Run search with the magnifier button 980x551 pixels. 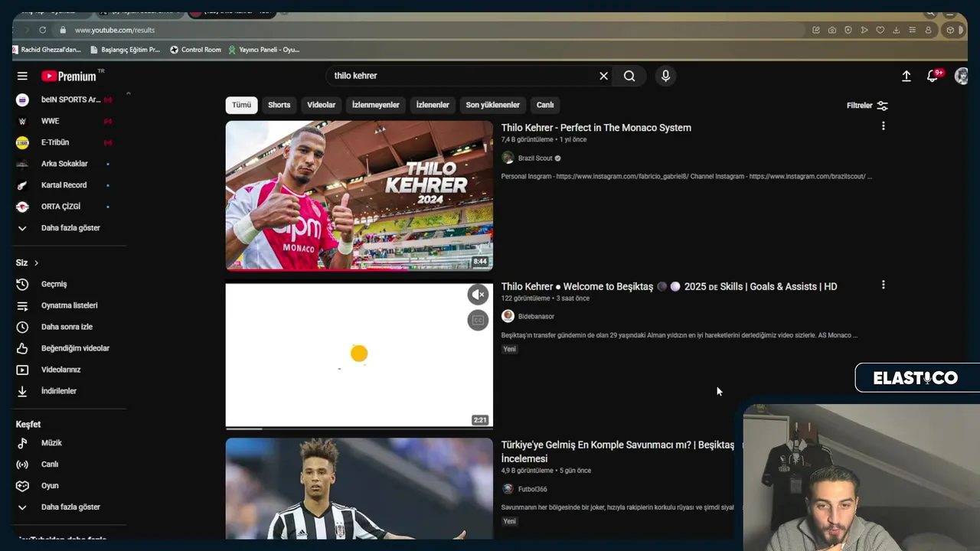pyautogui.click(x=629, y=76)
